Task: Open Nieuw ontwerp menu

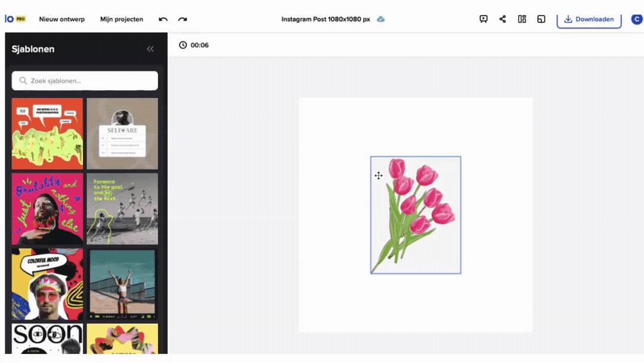Action: [x=61, y=19]
